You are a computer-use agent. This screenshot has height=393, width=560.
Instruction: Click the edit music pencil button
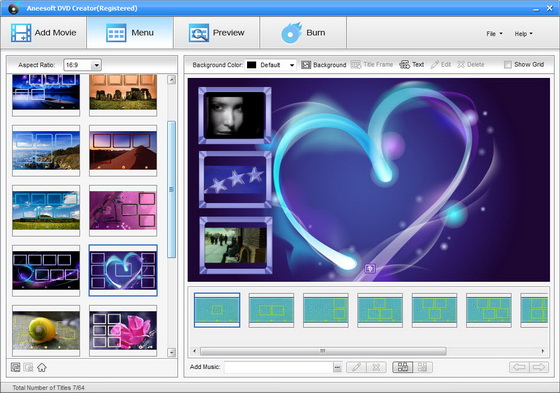pos(356,367)
